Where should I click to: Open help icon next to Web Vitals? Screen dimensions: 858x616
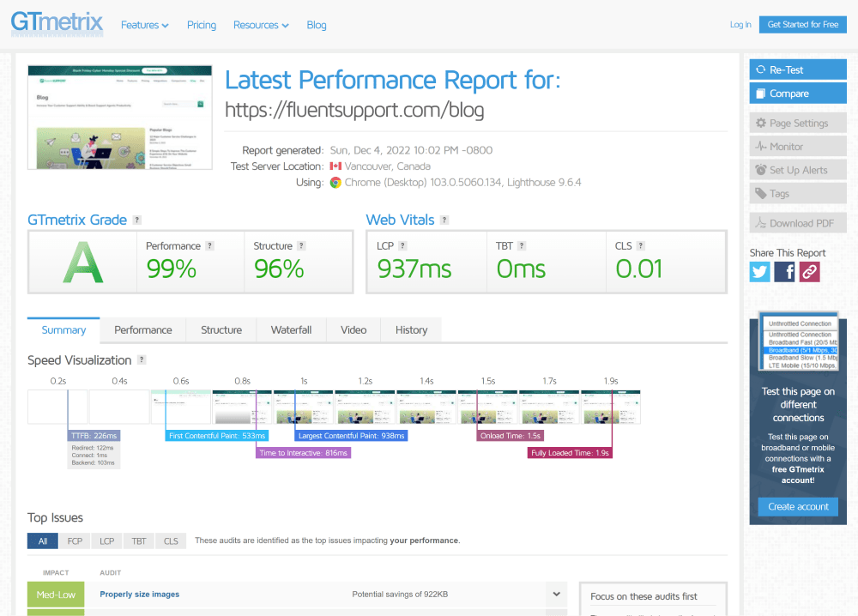pyautogui.click(x=444, y=220)
